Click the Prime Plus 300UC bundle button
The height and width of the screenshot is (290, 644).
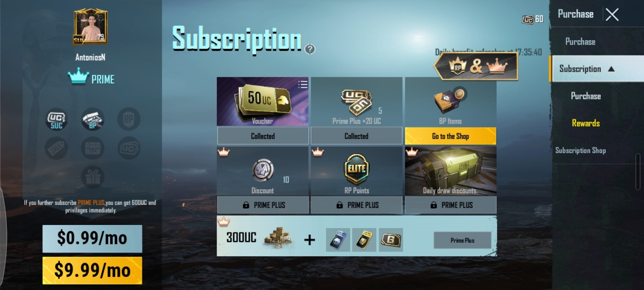pos(462,240)
